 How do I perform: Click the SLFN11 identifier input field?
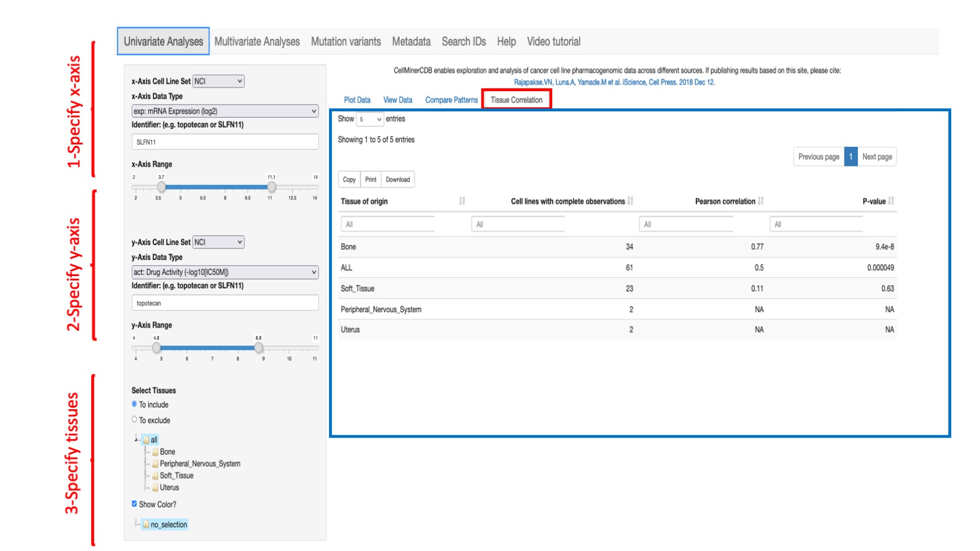tap(224, 141)
